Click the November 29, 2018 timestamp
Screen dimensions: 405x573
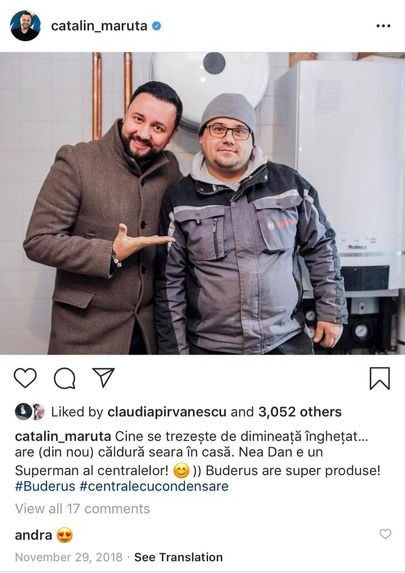click(69, 557)
